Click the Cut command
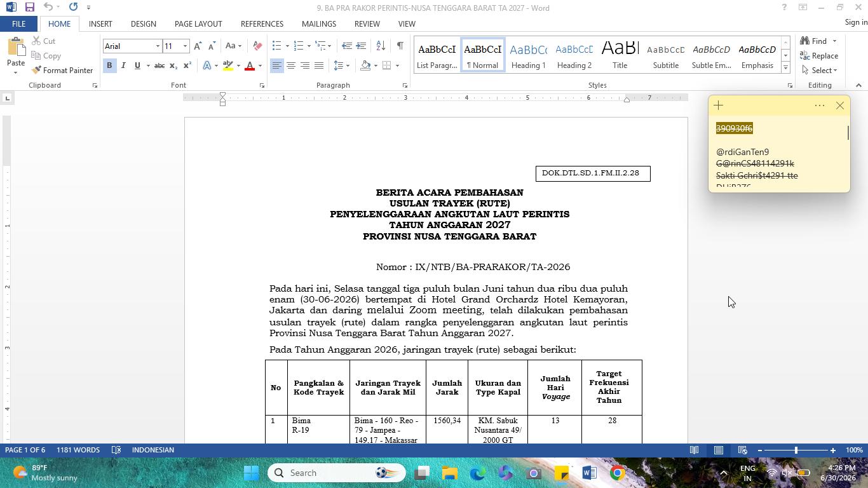868x488 pixels. [43, 41]
